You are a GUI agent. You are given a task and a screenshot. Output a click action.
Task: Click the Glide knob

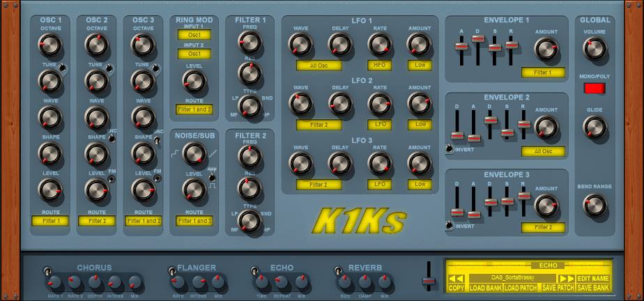pyautogui.click(x=595, y=128)
